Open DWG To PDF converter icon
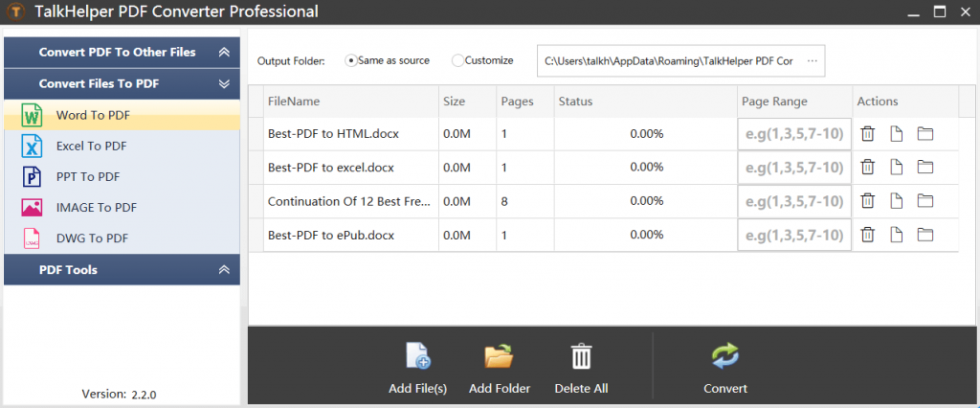The height and width of the screenshot is (408, 980). point(32,238)
